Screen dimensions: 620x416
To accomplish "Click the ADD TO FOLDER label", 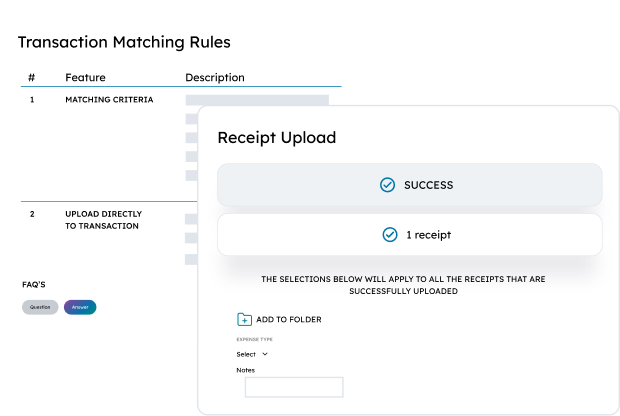I will click(x=289, y=320).
